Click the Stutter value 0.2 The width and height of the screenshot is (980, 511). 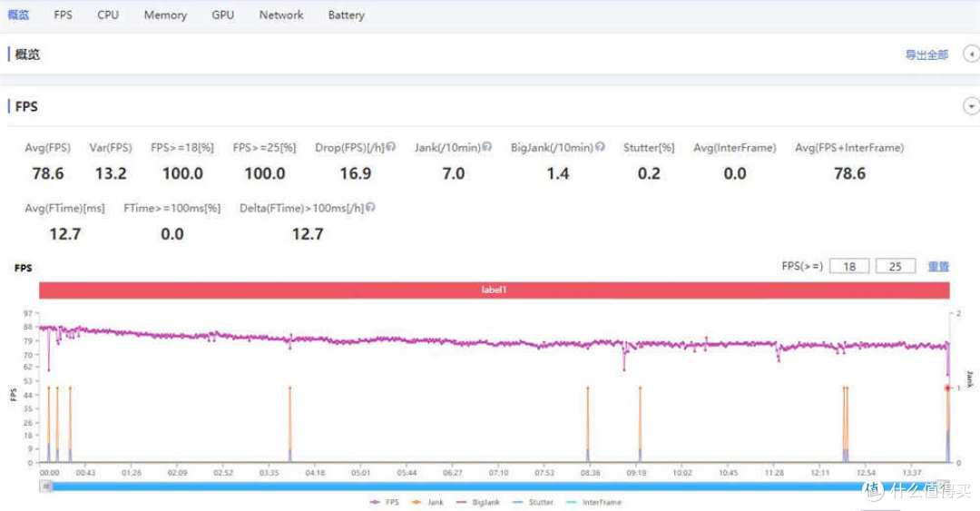pos(649,173)
